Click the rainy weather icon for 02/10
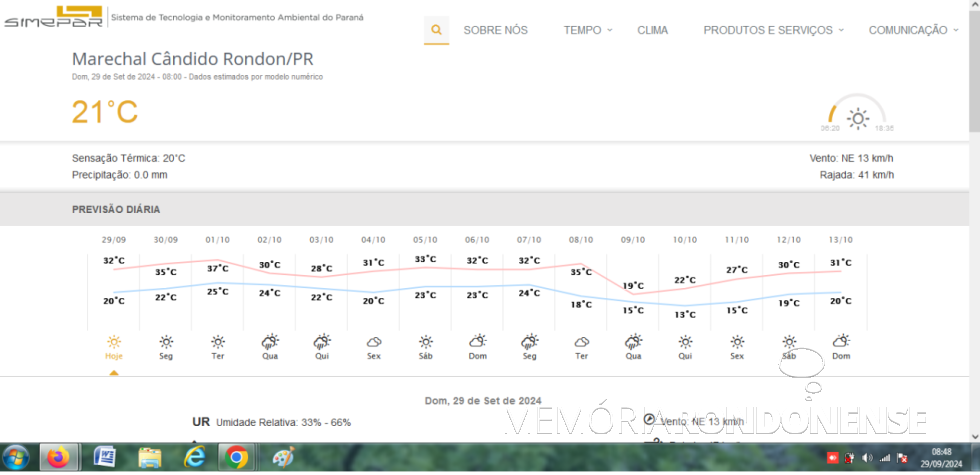Image resolution: width=980 pixels, height=475 pixels. pos(270,341)
